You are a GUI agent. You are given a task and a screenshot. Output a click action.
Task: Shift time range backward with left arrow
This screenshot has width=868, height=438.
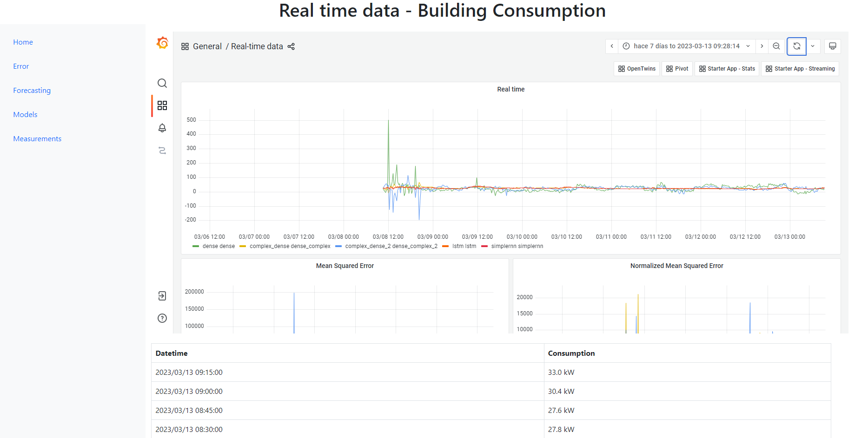(x=612, y=46)
